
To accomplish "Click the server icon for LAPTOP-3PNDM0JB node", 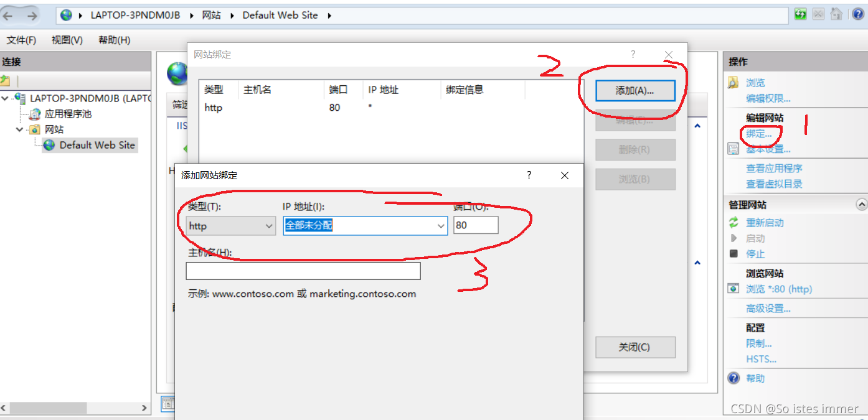I will (x=20, y=98).
